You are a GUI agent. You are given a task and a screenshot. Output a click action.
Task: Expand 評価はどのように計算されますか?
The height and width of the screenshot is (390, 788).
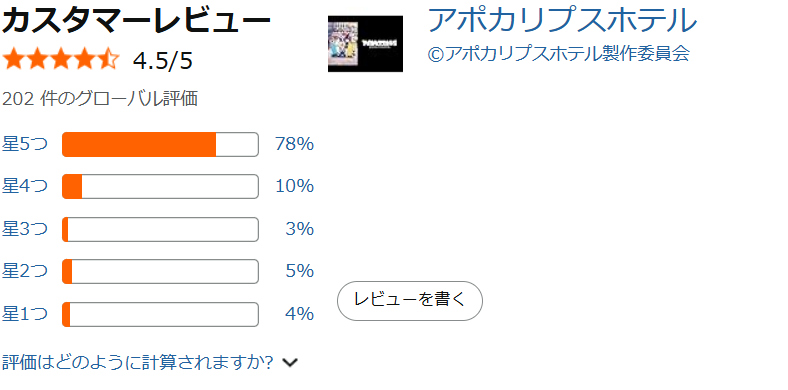point(138,362)
